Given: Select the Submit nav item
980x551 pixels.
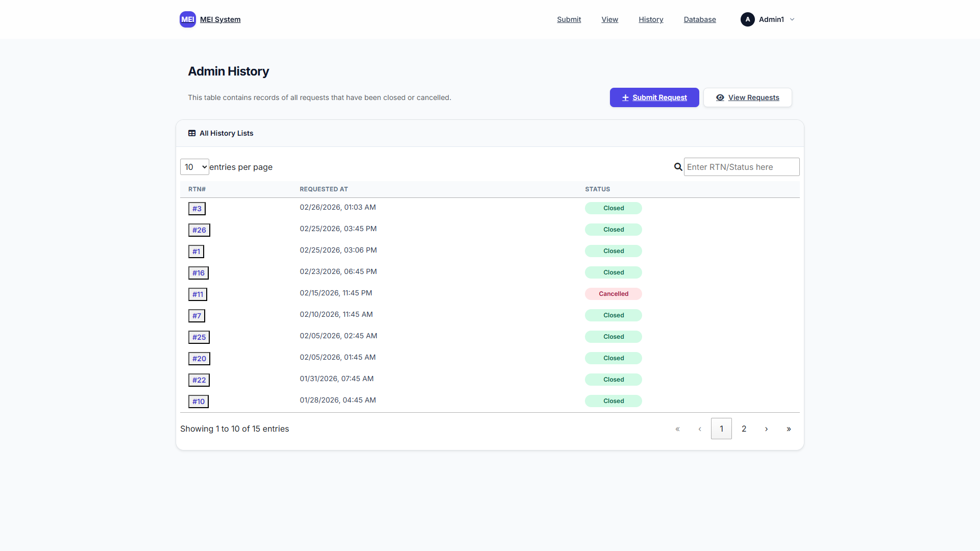Looking at the screenshot, I should click(x=569, y=19).
